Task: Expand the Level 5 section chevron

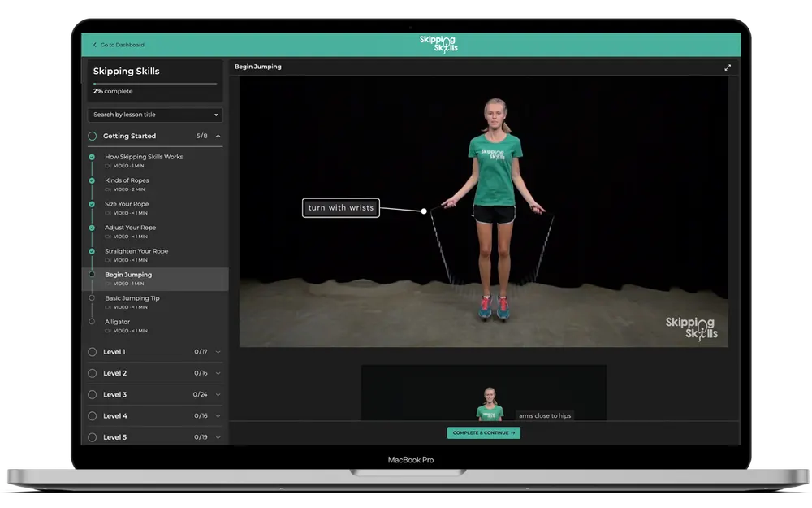Action: tap(218, 437)
